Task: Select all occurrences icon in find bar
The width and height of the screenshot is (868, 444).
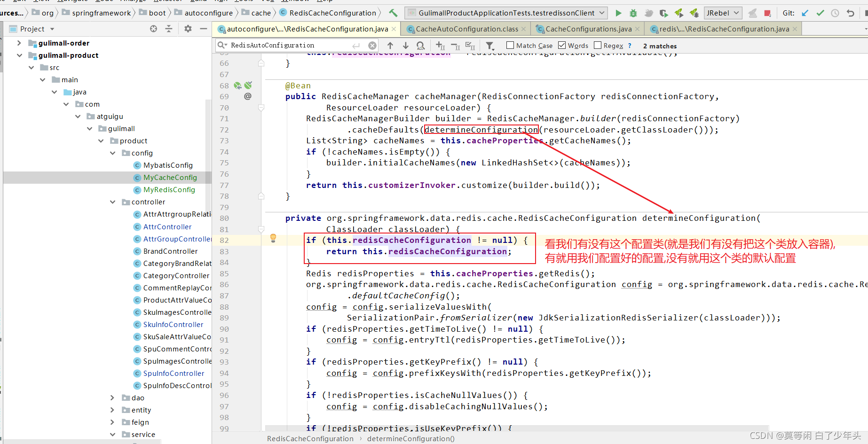Action: (x=470, y=46)
